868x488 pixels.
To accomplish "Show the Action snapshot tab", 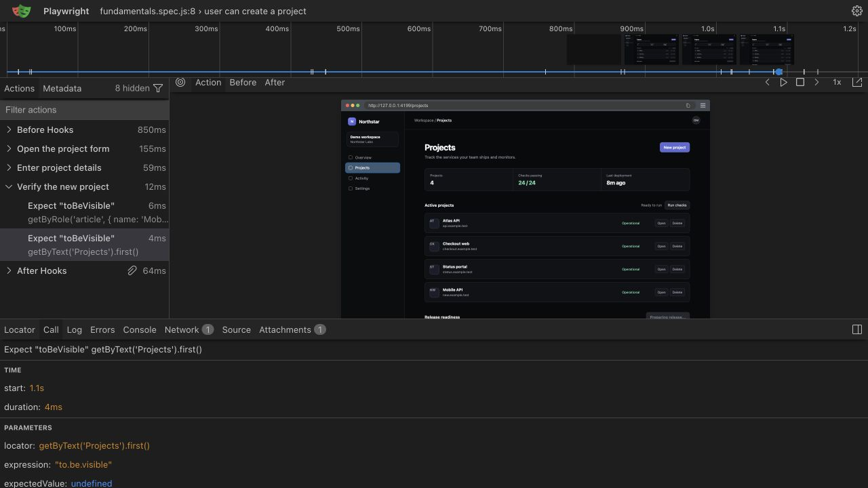I will pyautogui.click(x=208, y=82).
